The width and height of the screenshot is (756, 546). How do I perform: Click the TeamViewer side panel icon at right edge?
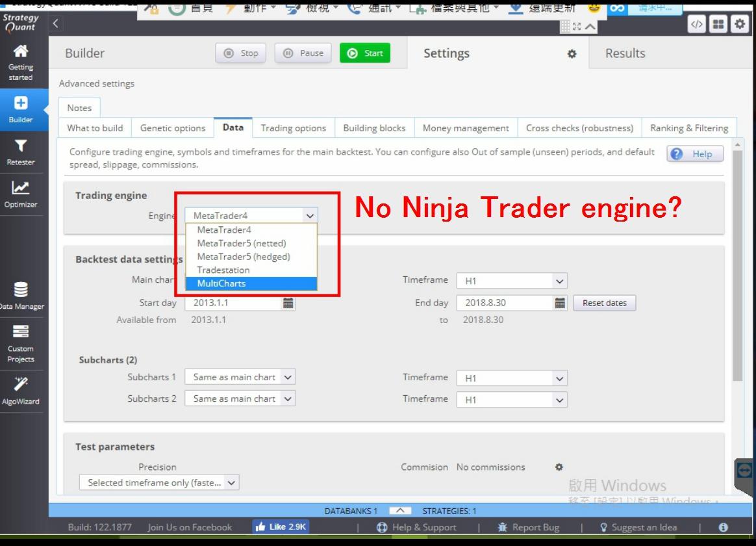pos(744,469)
